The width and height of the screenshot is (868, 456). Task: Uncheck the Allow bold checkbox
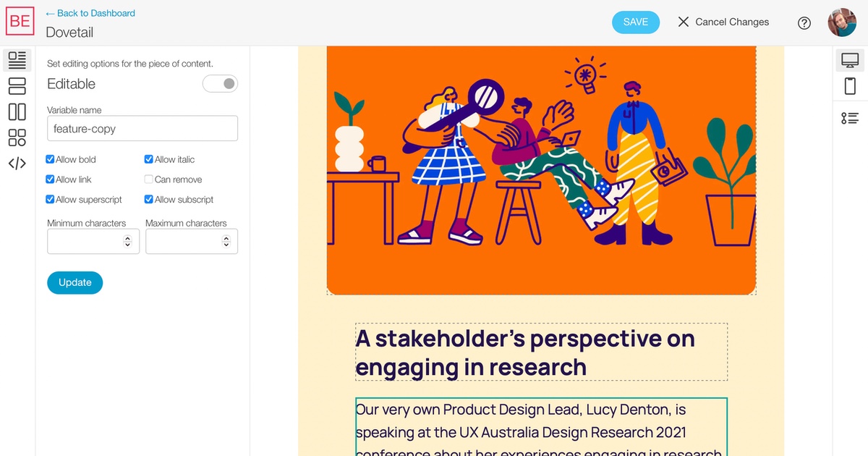(x=50, y=159)
